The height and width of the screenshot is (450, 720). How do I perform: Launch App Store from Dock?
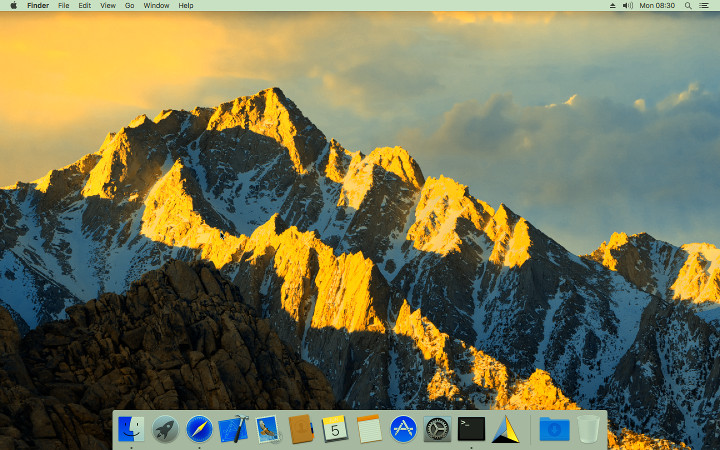(x=403, y=429)
